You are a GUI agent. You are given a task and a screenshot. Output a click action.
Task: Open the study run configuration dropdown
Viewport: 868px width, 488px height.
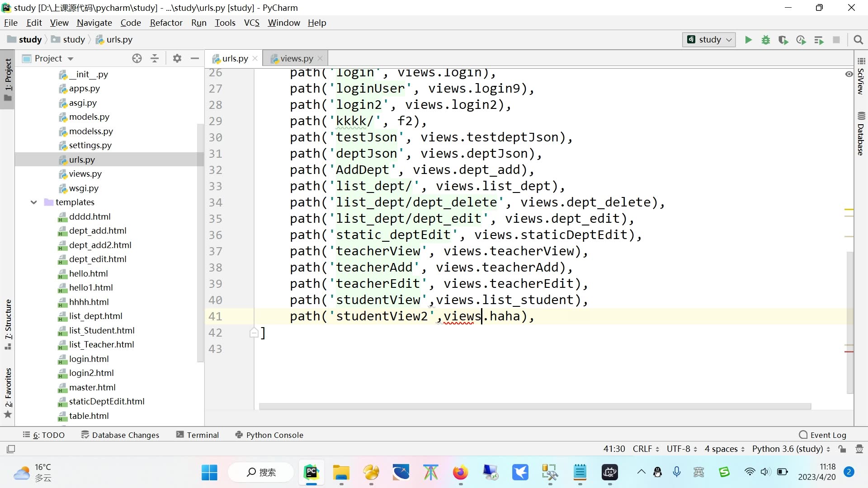[709, 40]
